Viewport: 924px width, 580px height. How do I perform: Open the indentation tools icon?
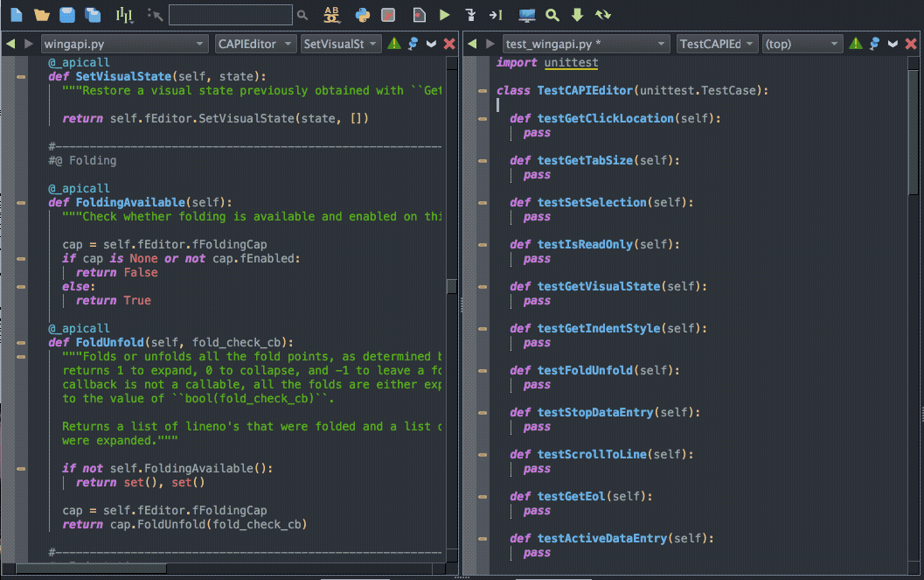click(x=124, y=15)
